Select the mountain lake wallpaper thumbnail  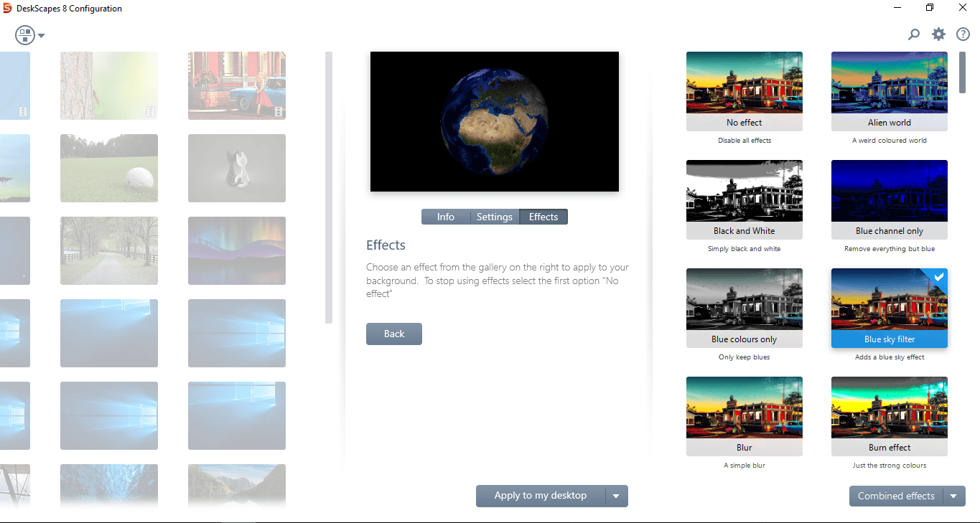(237, 486)
